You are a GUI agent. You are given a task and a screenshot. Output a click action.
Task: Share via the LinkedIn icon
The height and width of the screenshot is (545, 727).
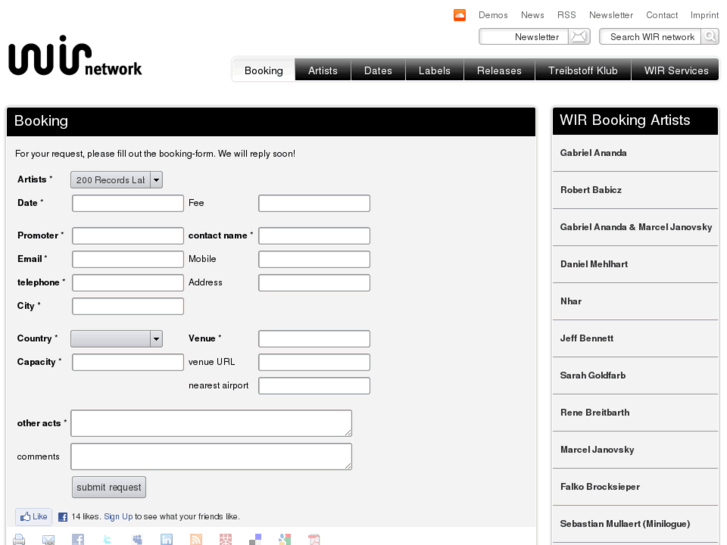point(166,539)
